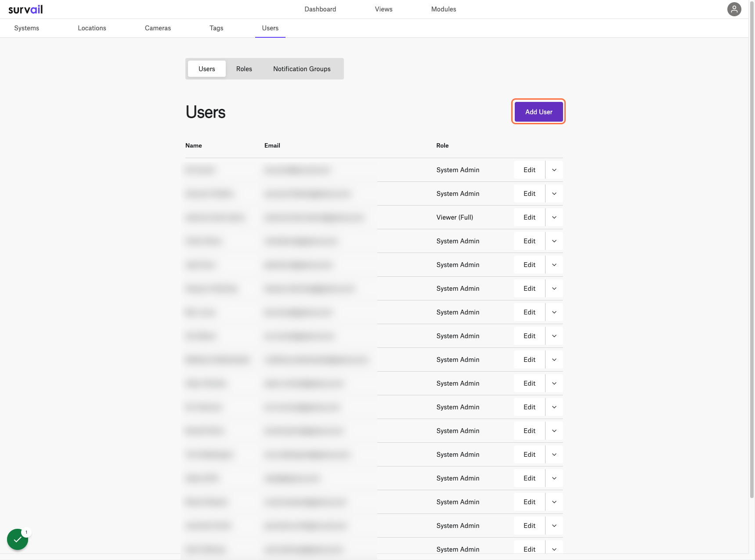The width and height of the screenshot is (755, 560).
Task: Click the Users page heading
Action: [206, 112]
